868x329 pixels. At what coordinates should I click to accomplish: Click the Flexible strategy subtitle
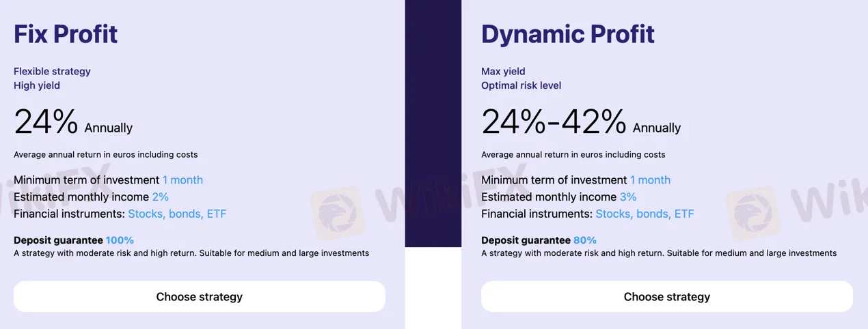52,71
